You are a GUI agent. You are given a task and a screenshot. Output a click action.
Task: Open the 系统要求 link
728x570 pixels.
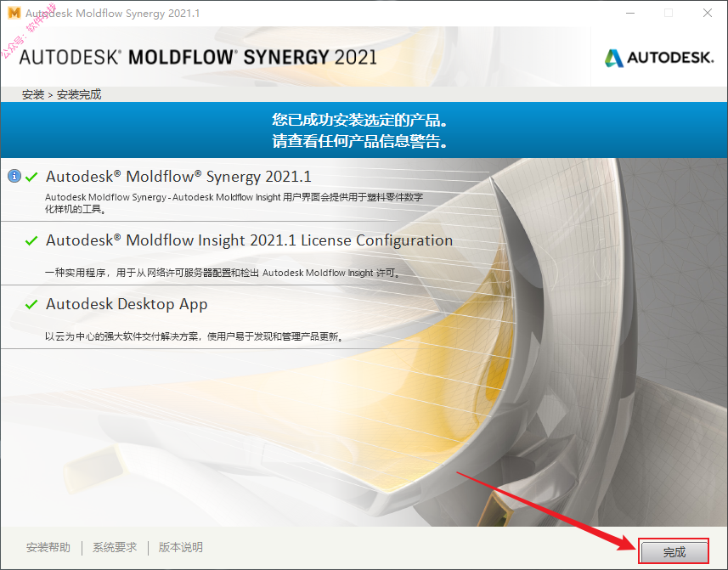point(115,547)
